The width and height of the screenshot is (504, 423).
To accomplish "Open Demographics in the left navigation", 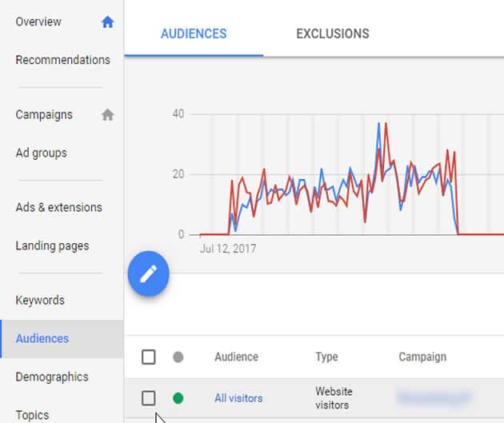I will pyautogui.click(x=52, y=377).
